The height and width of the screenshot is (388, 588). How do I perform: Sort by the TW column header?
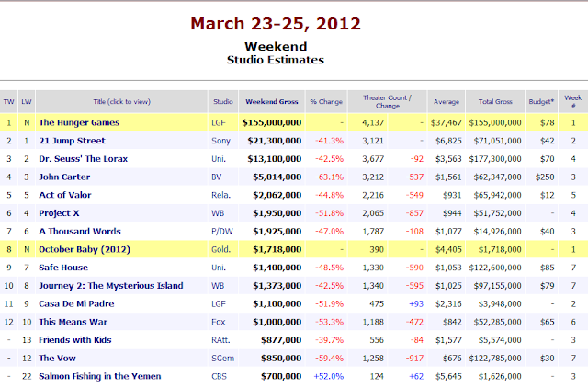[8, 102]
